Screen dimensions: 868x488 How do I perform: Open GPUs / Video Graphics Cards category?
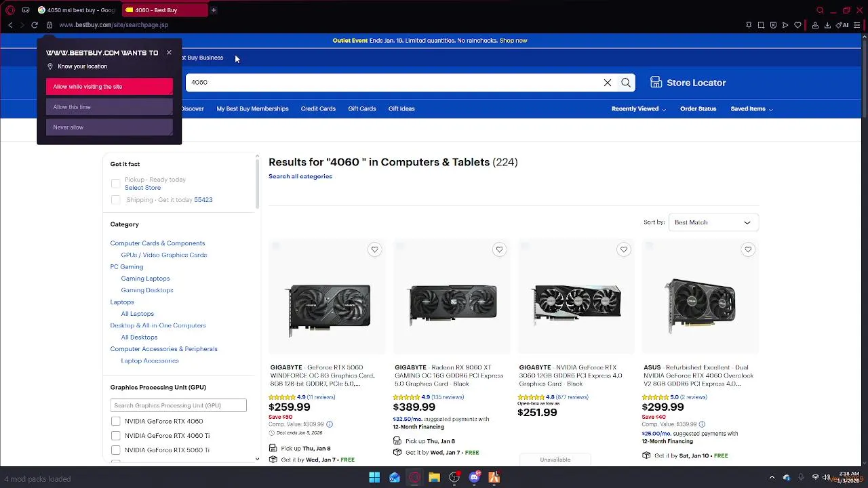164,255
